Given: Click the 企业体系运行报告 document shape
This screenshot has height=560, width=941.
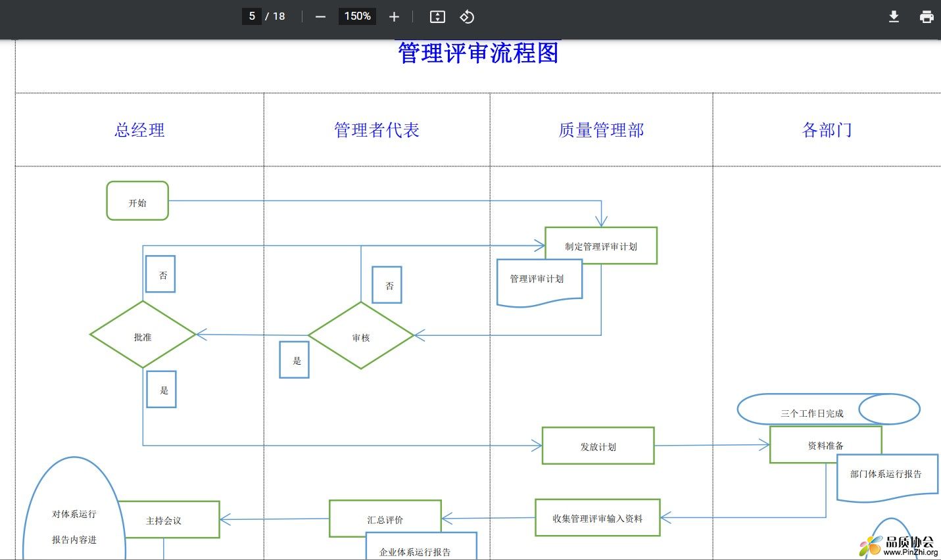Looking at the screenshot, I should coord(421,547).
